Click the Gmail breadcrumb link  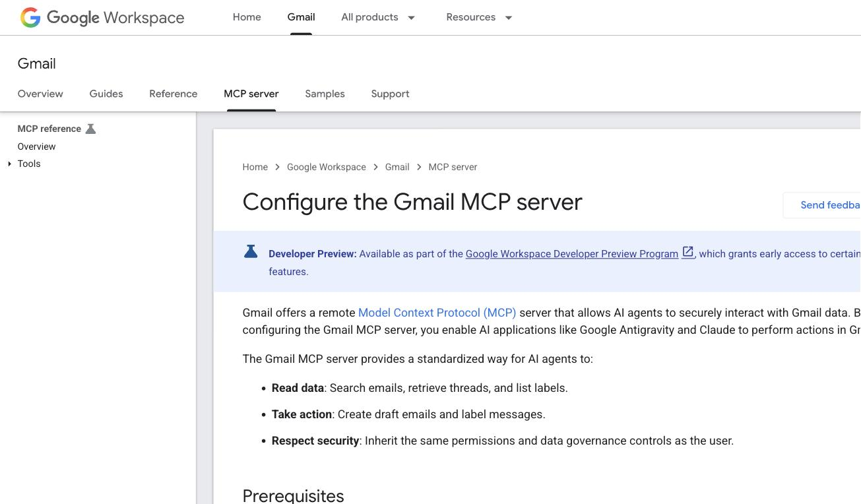397,167
